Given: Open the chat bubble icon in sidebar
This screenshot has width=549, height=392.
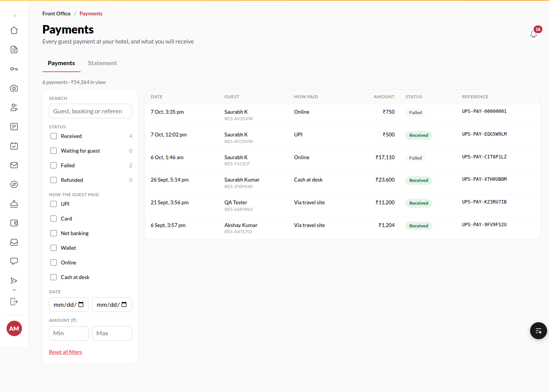Looking at the screenshot, I should coord(14,262).
